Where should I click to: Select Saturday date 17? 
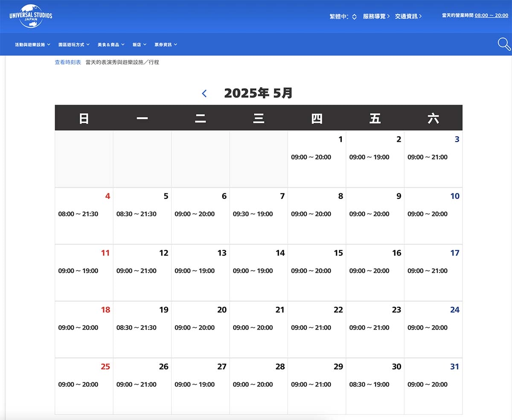coord(433,272)
